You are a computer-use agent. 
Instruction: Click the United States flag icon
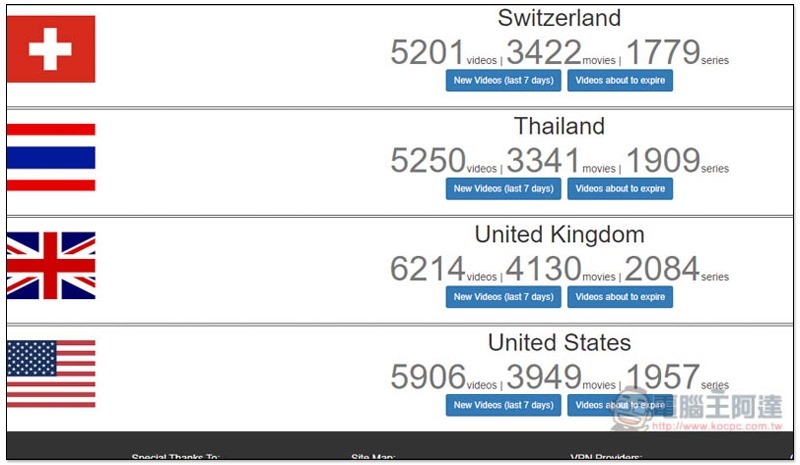51,374
